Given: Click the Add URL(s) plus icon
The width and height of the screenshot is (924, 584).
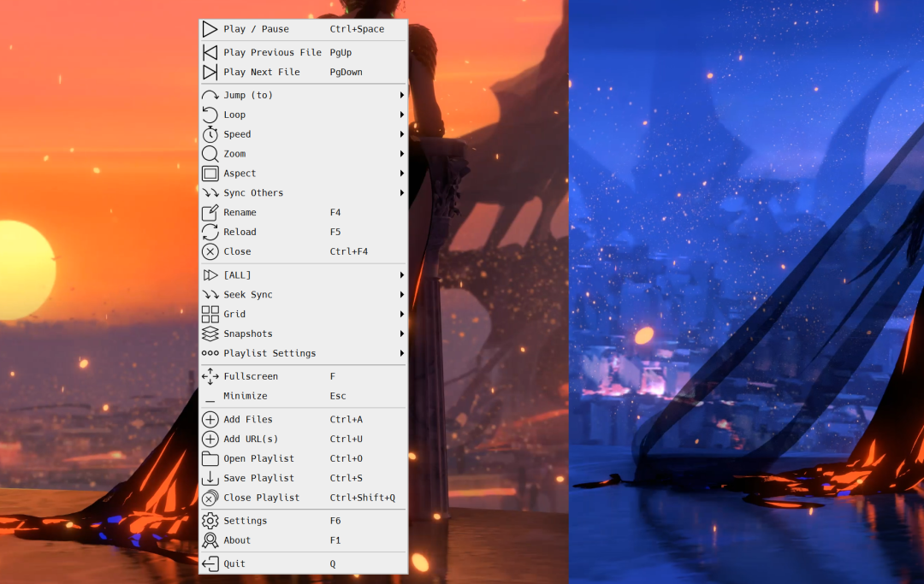Looking at the screenshot, I should [210, 439].
